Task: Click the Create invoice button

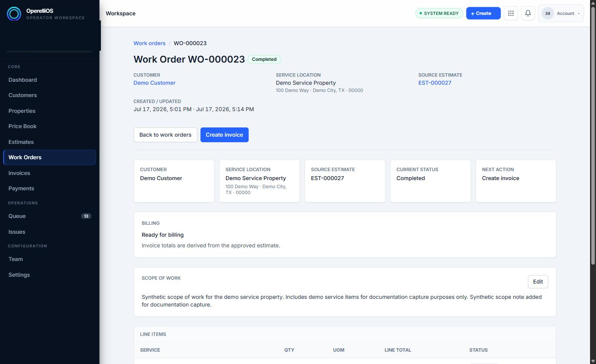Action: point(224,135)
